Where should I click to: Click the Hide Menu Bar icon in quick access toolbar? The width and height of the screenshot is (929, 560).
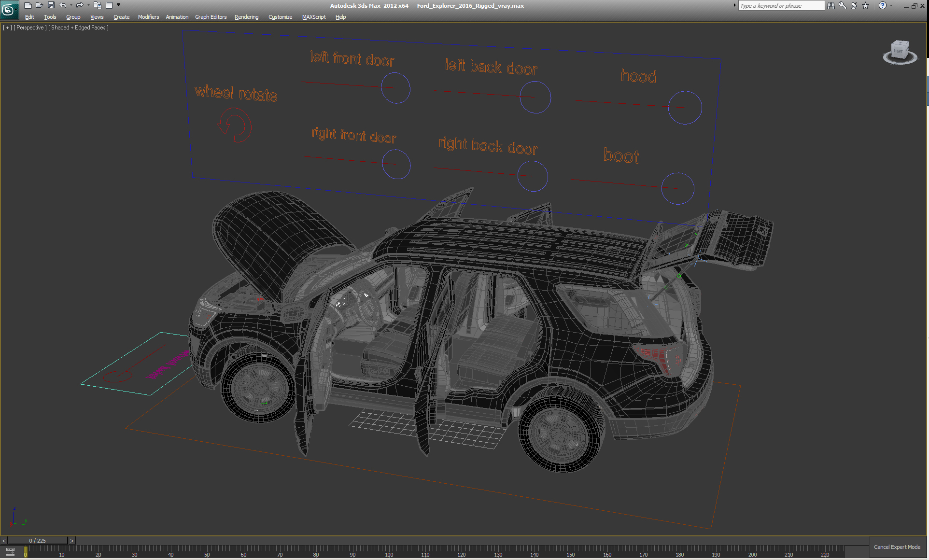coord(109,5)
